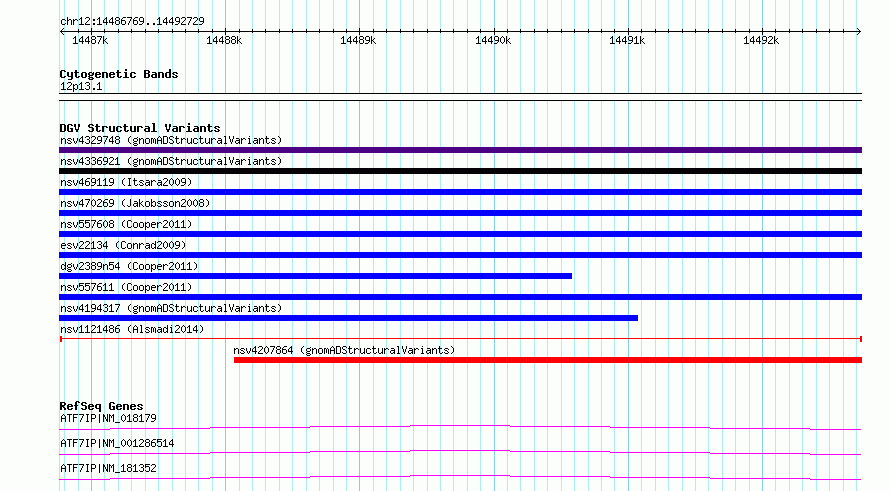Select the ATF7IP|NM_001286514 magenta gene line
Screen dimensions: 890x491
[460, 452]
